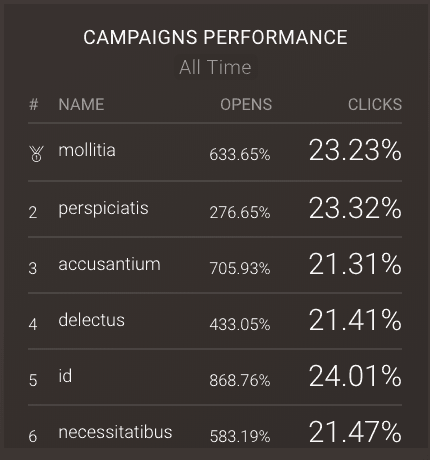Open the mollitia campaign

(87, 150)
